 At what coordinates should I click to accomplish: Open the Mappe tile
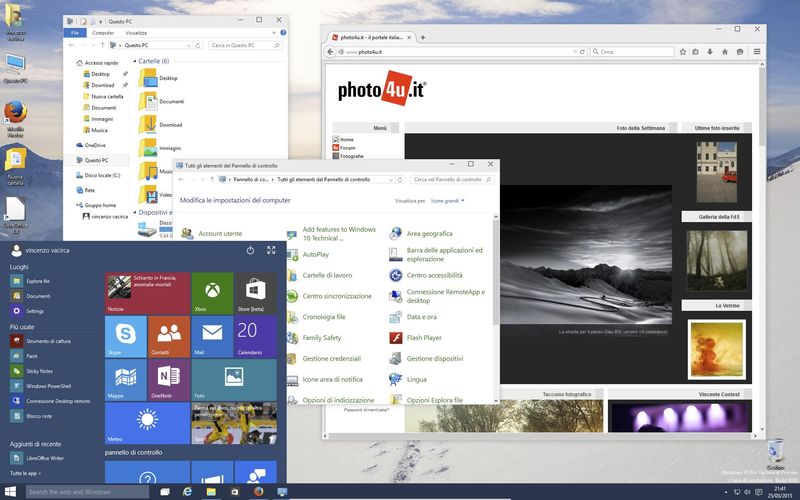coord(126,380)
